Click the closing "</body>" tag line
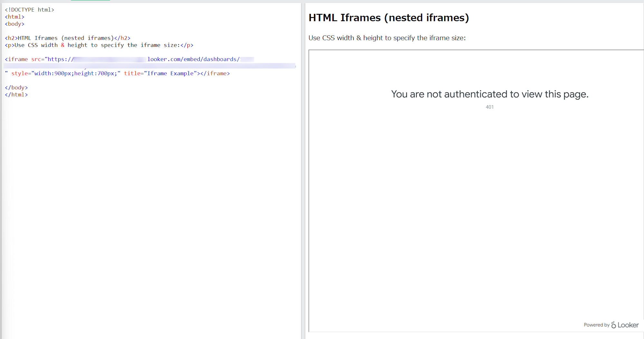The height and width of the screenshot is (339, 644). click(16, 88)
